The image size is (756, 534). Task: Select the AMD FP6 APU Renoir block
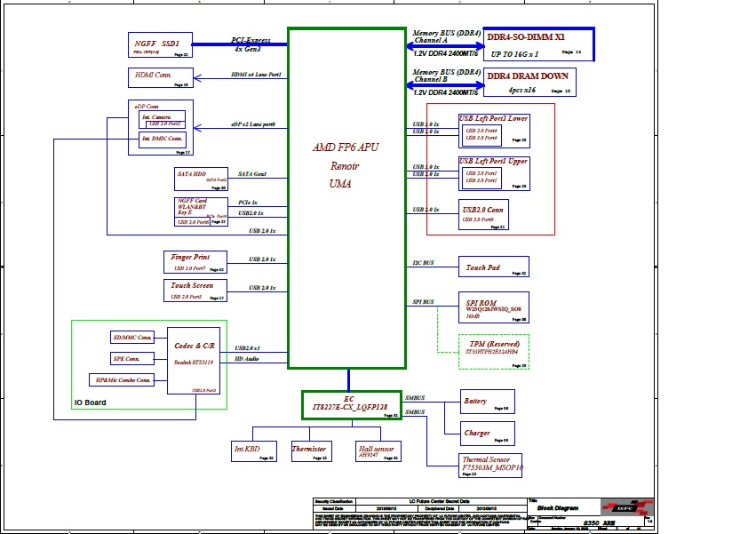[x=346, y=197]
